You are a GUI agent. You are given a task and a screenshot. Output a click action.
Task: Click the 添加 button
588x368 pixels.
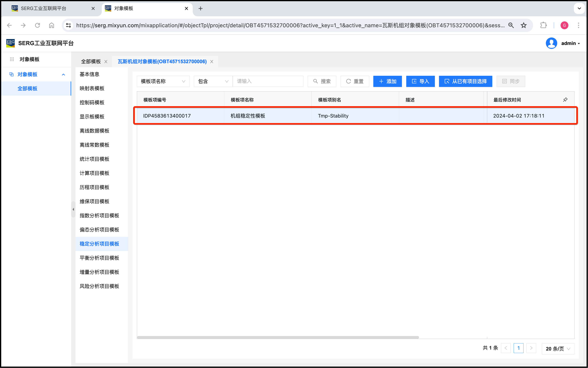point(387,81)
